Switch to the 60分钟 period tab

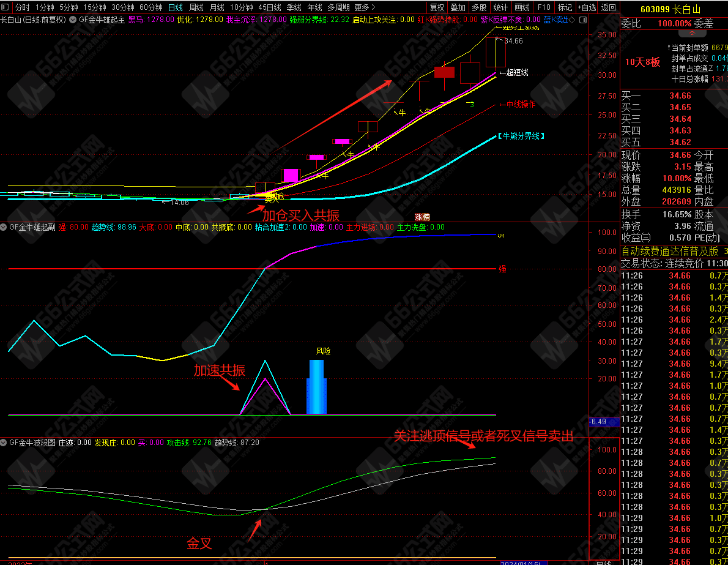pyautogui.click(x=151, y=7)
